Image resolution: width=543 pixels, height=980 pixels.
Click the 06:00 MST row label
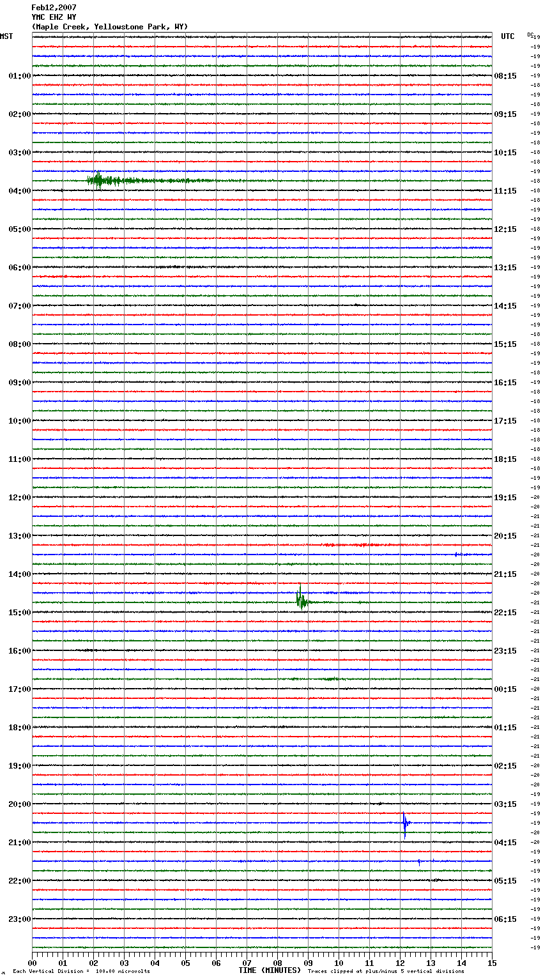pos(20,268)
